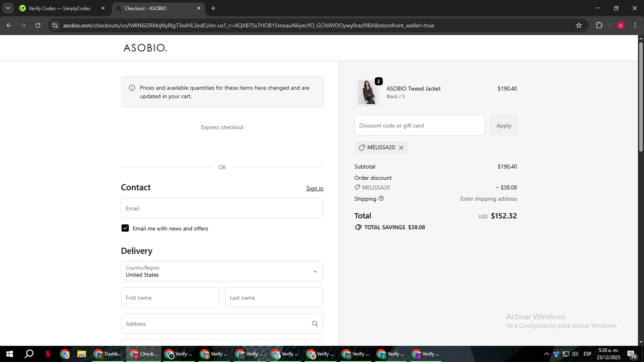Expand the Country/Region dropdown
The image size is (644, 362).
[x=222, y=271]
